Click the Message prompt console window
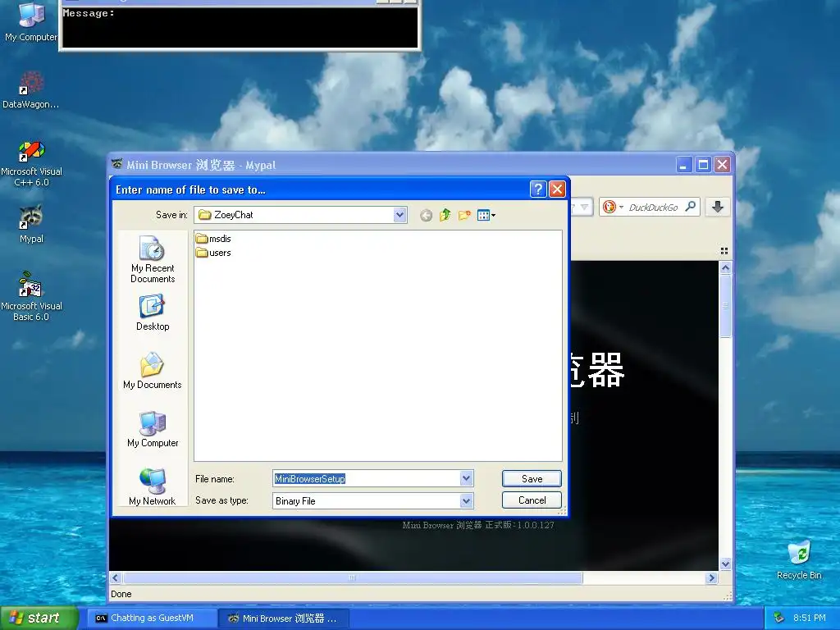This screenshot has width=840, height=630. [x=240, y=27]
